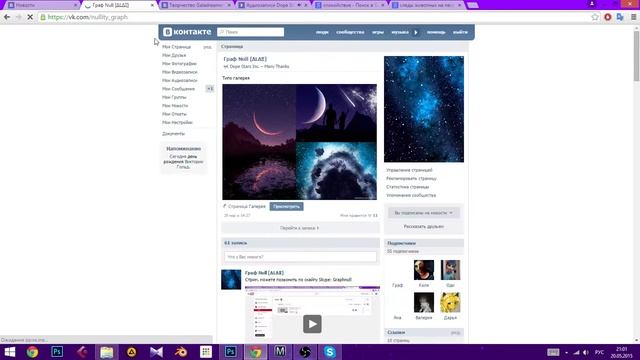Open 'игры' in the VK top menu
Image resolution: width=640 pixels, height=360 pixels.
coord(378,32)
